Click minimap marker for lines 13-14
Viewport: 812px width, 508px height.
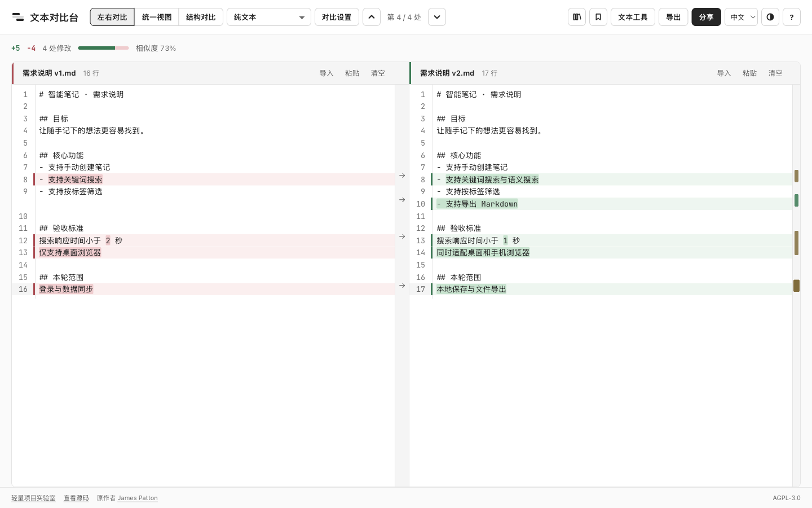[x=796, y=243]
